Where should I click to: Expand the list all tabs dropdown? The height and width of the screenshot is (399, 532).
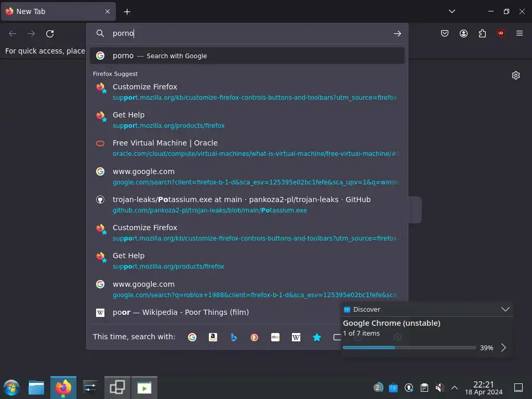[452, 11]
